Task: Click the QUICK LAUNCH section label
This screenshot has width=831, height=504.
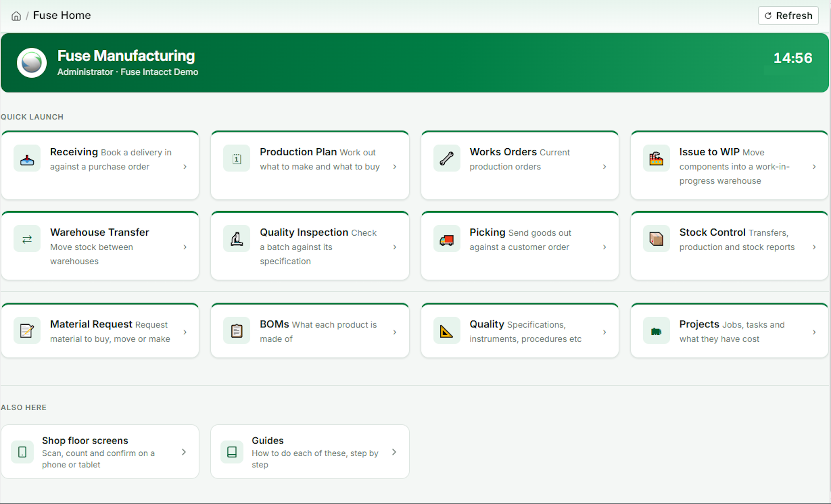Action: (x=32, y=117)
